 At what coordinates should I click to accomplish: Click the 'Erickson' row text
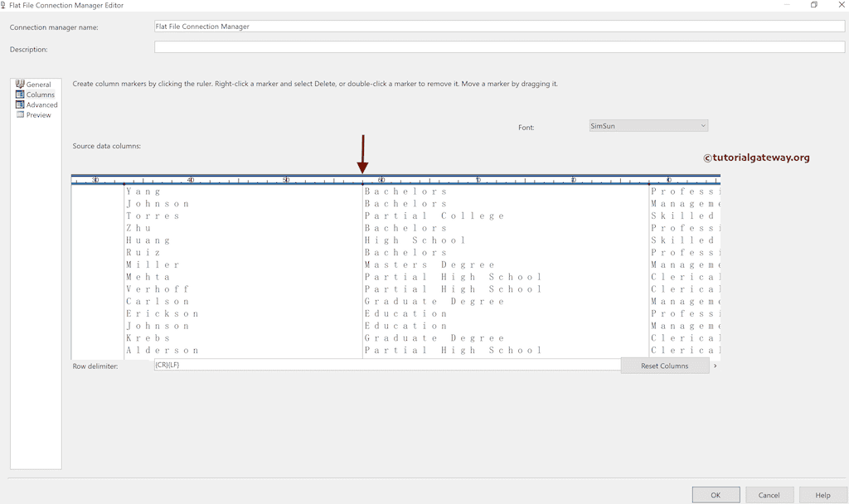point(163,313)
